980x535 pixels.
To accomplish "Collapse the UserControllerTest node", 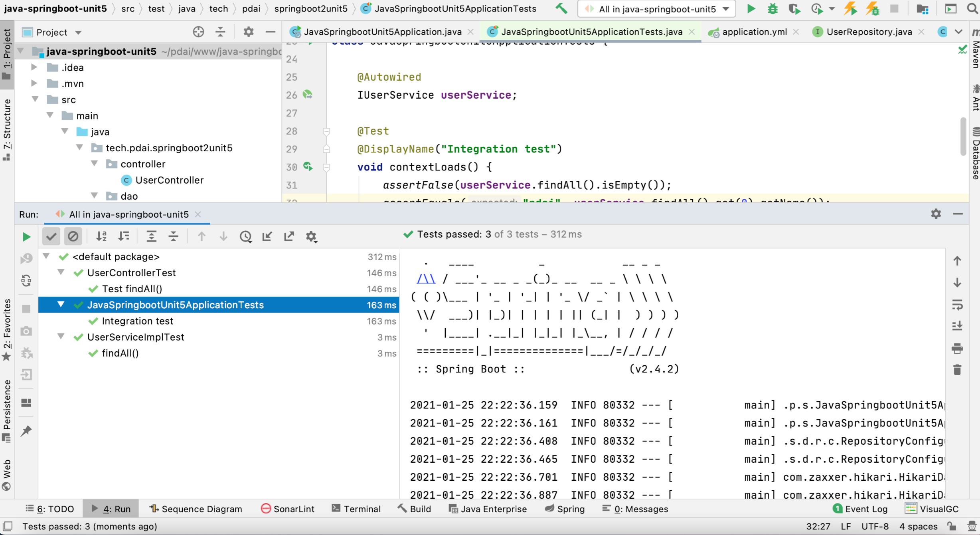I will (61, 272).
